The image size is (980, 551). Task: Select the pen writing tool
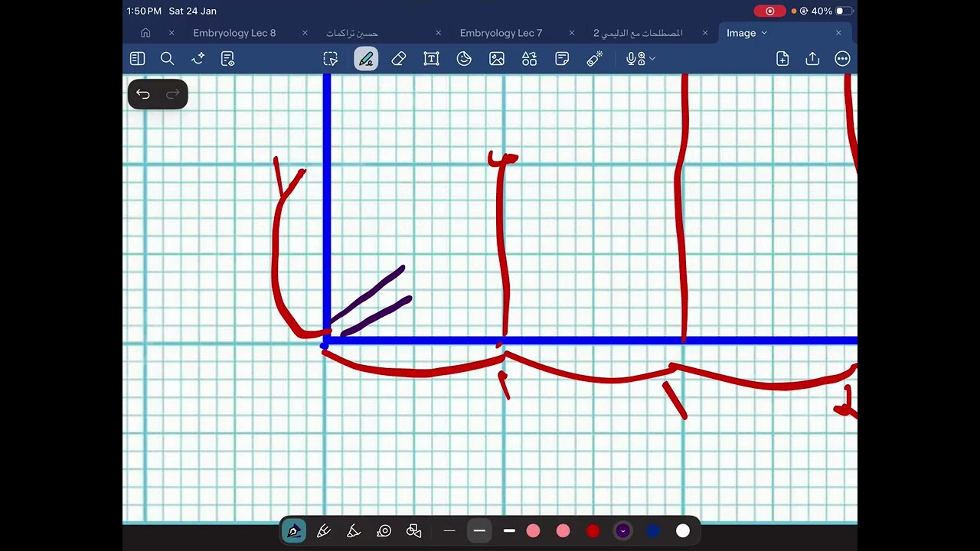pos(366,59)
